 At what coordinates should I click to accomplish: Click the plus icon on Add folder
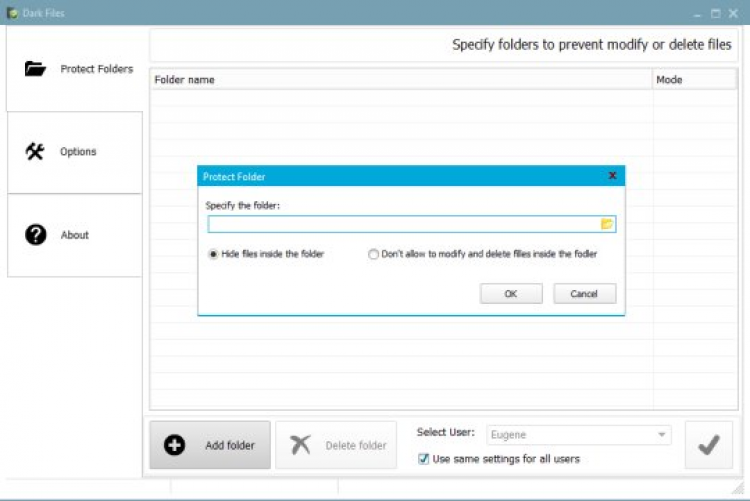[175, 445]
